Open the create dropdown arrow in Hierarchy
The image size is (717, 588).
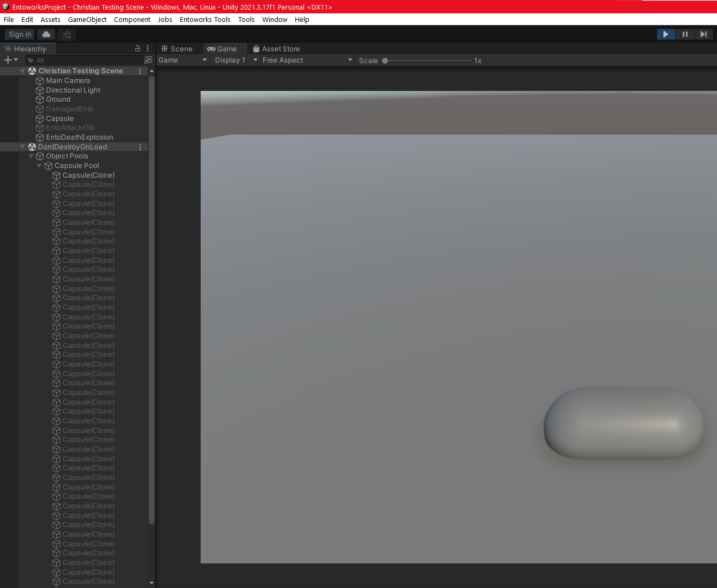[16, 60]
